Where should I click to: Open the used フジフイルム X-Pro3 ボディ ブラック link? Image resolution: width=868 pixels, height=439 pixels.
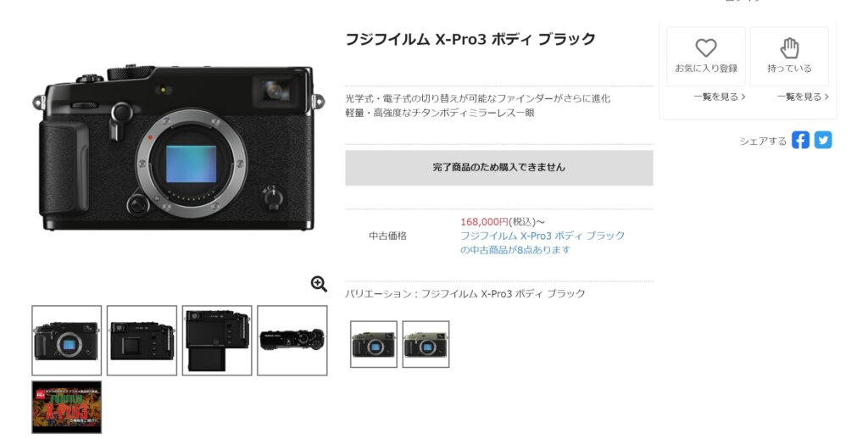point(542,236)
